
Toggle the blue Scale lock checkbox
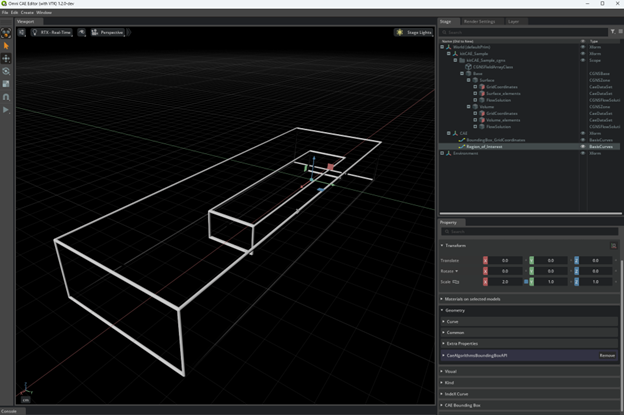coord(526,282)
